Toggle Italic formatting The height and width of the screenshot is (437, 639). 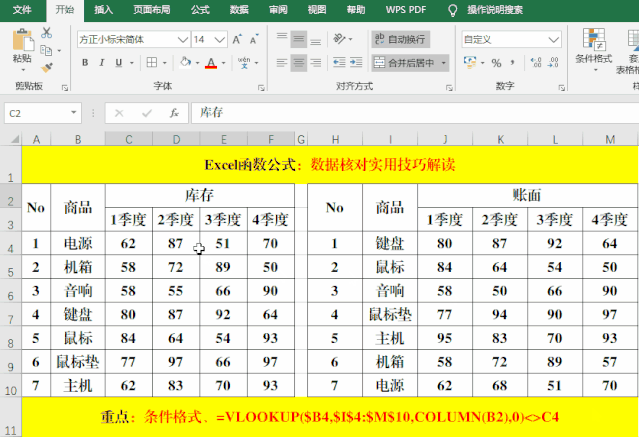(101, 62)
